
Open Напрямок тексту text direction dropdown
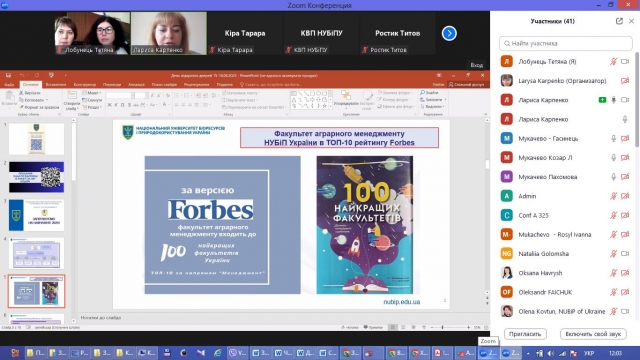pyautogui.click(x=241, y=93)
